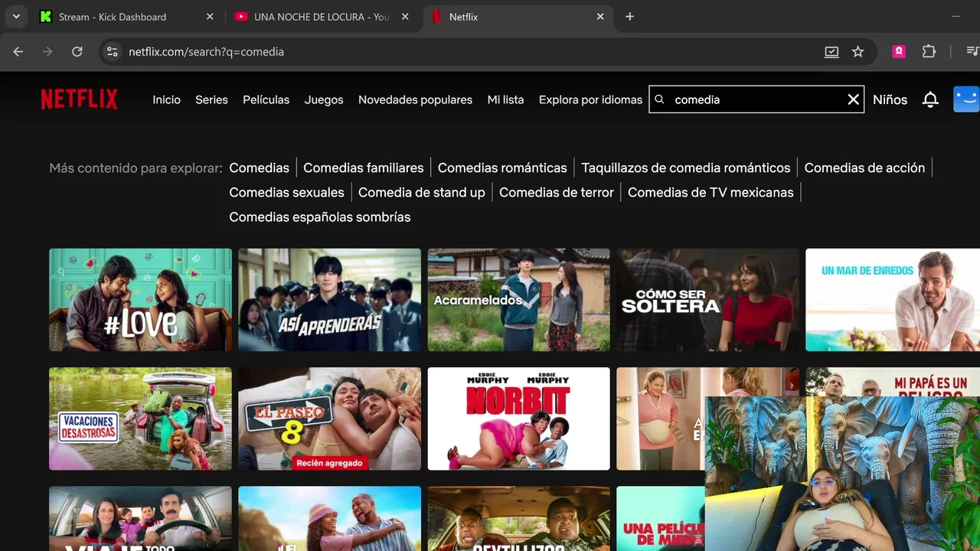980x551 pixels.
Task: Close the UNA NOCHE DE LOCURA tab
Action: coord(405,17)
